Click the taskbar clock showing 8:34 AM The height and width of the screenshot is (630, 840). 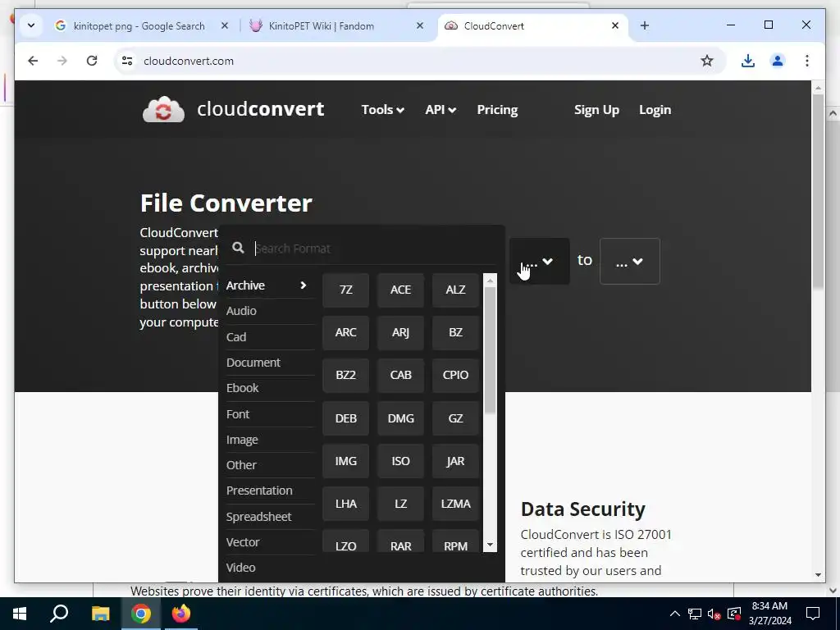[769, 614]
